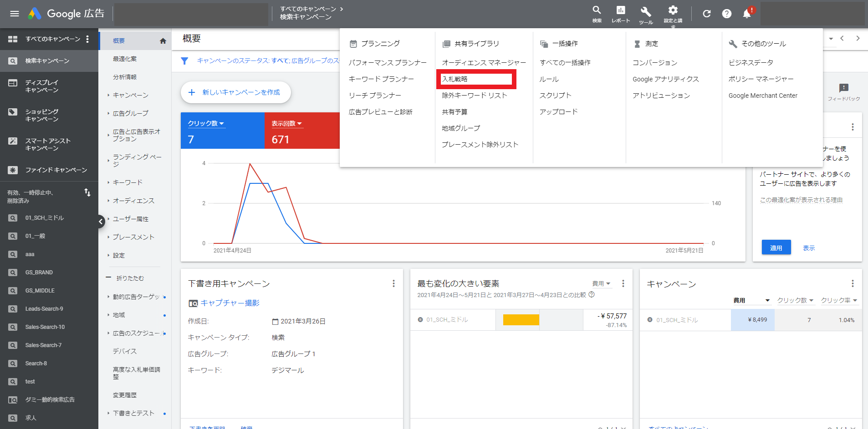Open the 費用 dropdown in 最も変化の大きい要素
Screen dimensions: 868x429
[601, 283]
